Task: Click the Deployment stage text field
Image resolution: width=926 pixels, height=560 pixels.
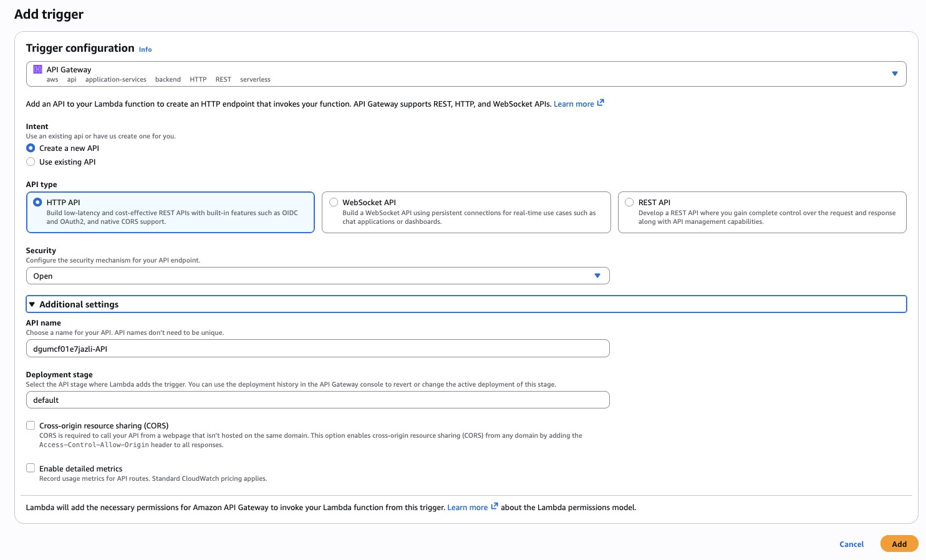Action: coord(317,400)
